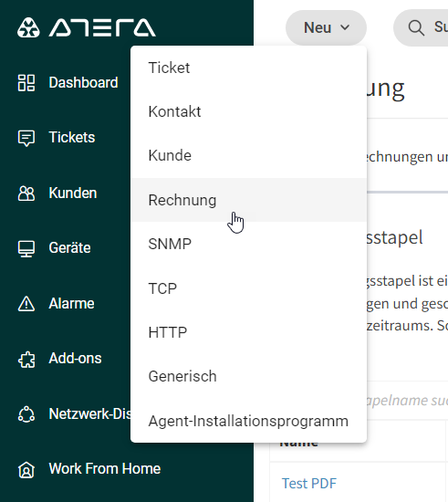
Task: Choose Kunde in the Neu menu
Action: click(249, 155)
